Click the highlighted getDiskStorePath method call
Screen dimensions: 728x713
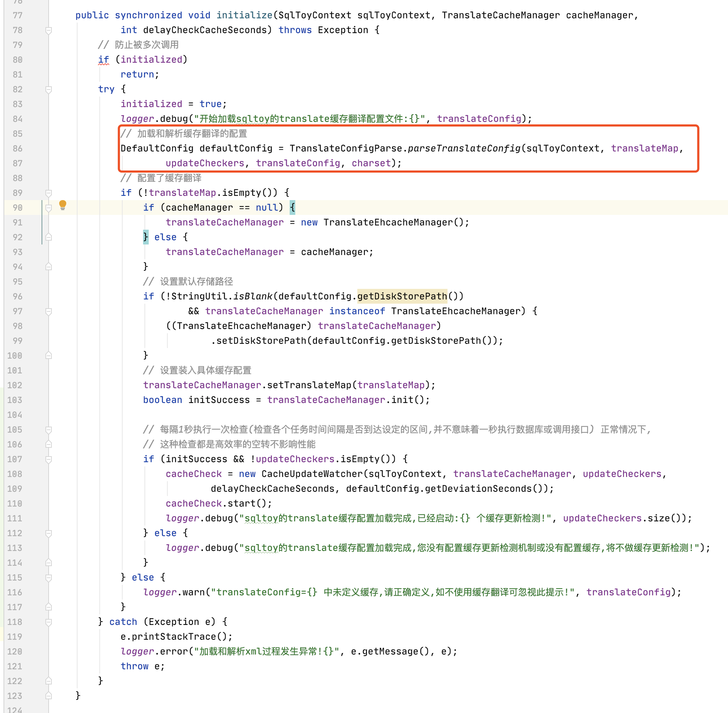coord(402,297)
